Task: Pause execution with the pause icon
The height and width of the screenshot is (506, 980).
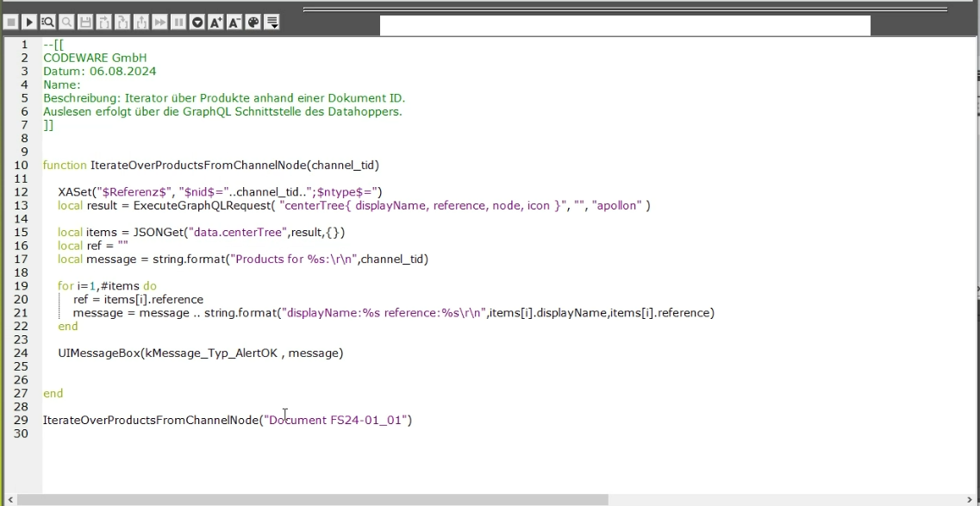Action: (178, 22)
